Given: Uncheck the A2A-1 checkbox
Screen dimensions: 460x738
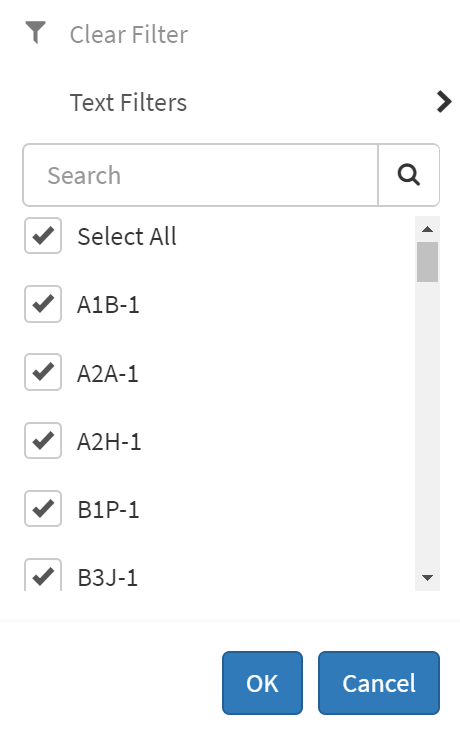Looking at the screenshot, I should 43,372.
